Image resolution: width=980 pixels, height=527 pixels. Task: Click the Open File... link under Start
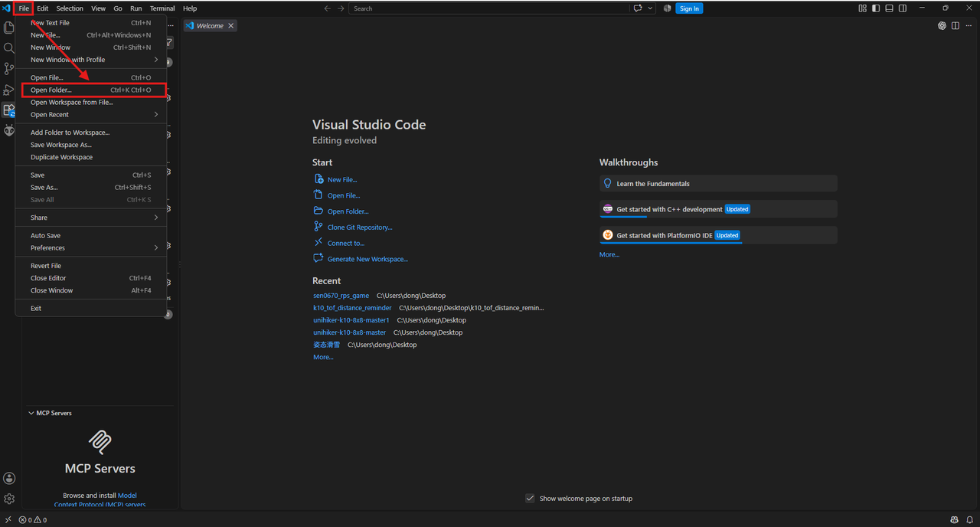[x=344, y=195]
